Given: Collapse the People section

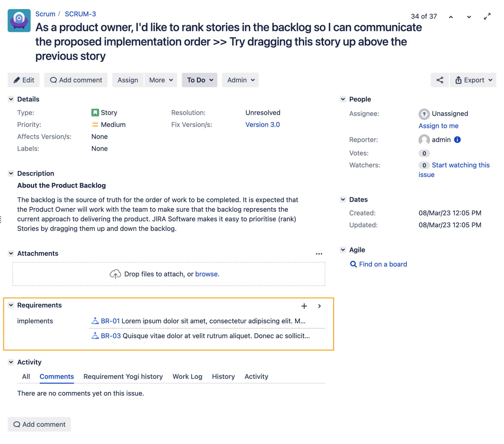Looking at the screenshot, I should (343, 99).
